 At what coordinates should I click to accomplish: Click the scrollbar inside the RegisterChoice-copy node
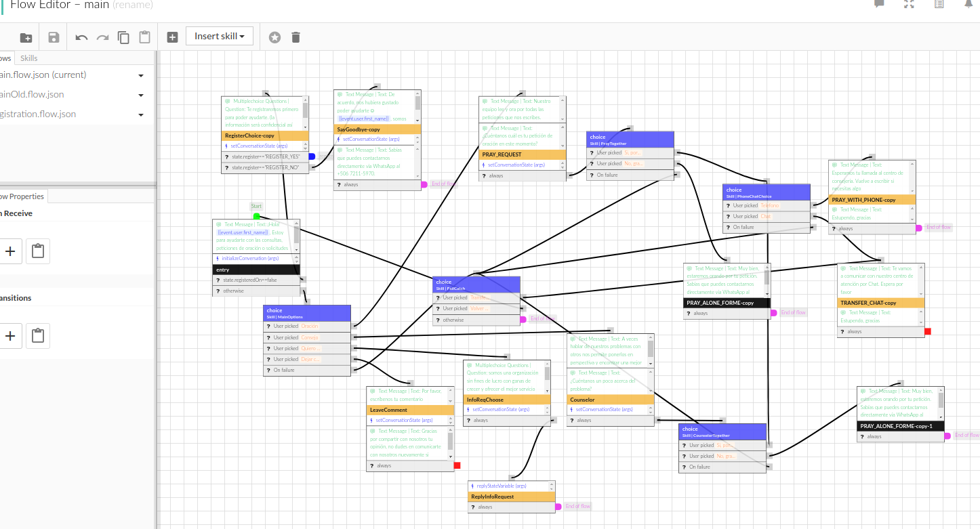(306, 113)
